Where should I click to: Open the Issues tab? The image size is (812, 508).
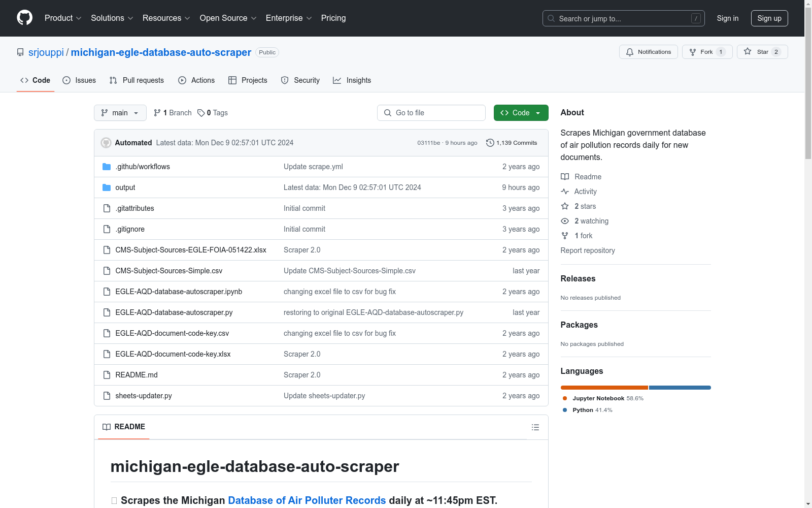[79, 80]
